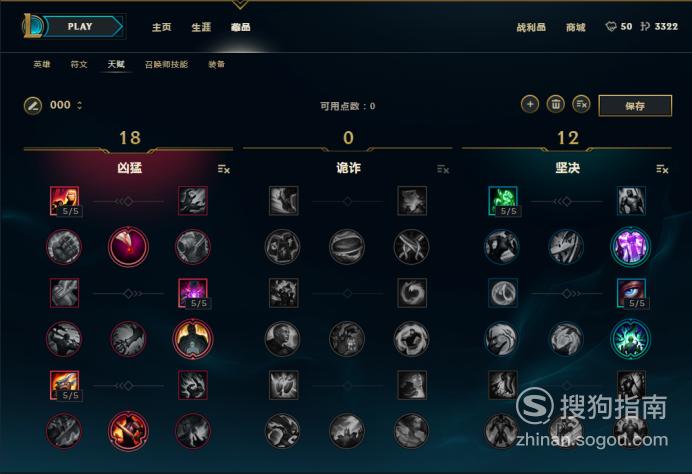Select the purple crystal mastery in 坚决
692x474 pixels.
631,247
